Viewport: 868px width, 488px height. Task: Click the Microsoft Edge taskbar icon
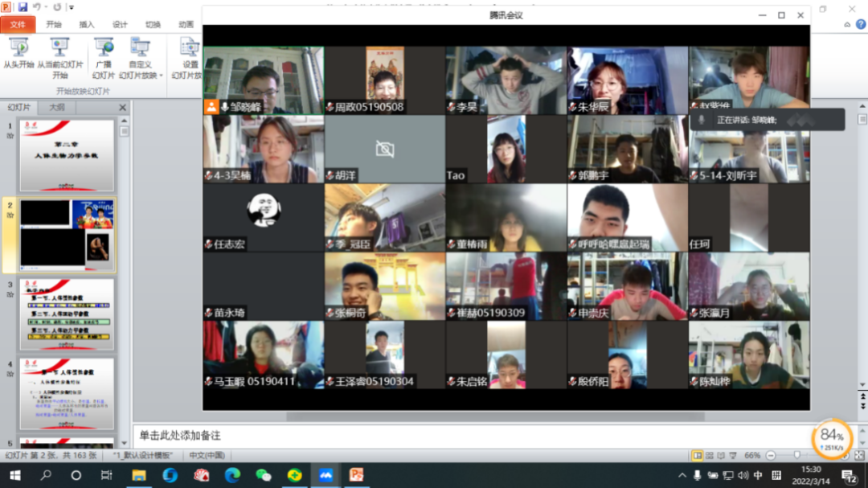pos(232,475)
